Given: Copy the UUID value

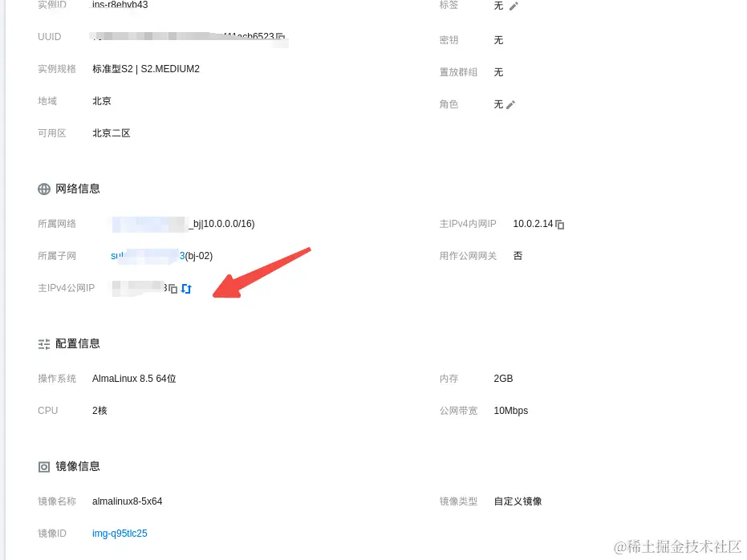Looking at the screenshot, I should point(280,37).
